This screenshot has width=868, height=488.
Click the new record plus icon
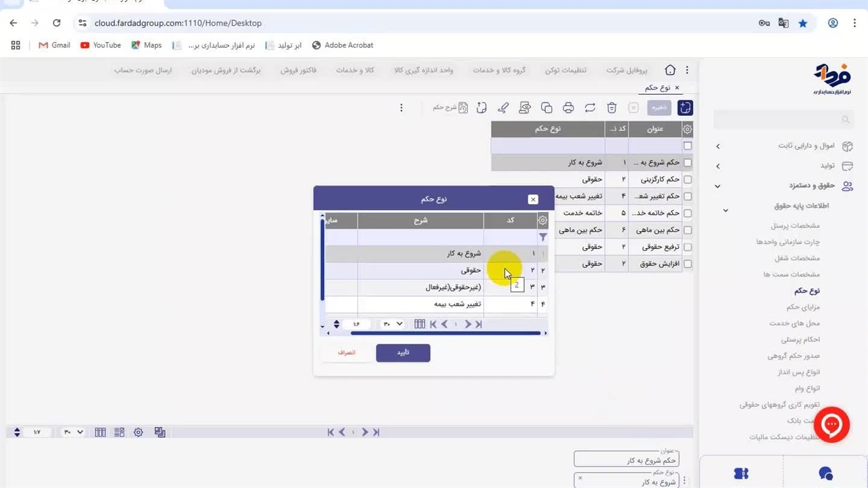pyautogui.click(x=686, y=108)
